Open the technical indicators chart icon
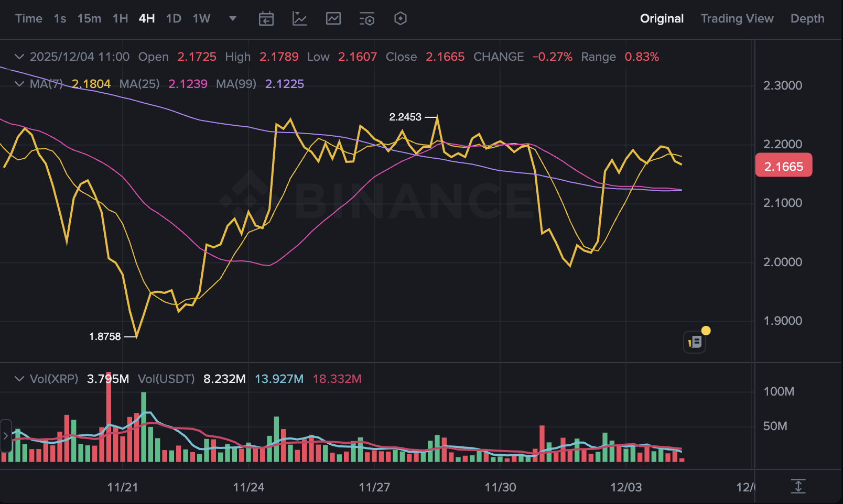 333,19
